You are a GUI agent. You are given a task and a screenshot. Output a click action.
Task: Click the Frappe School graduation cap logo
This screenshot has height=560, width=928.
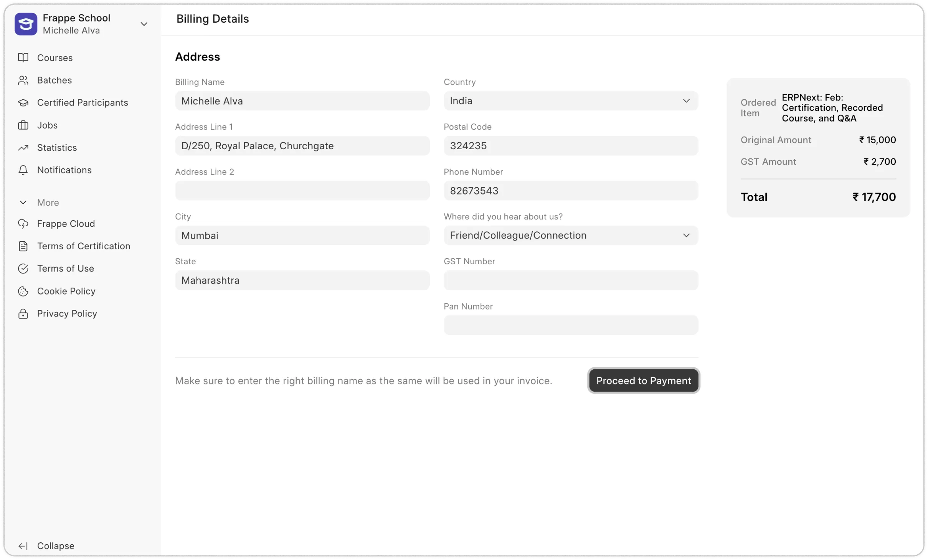click(x=25, y=24)
